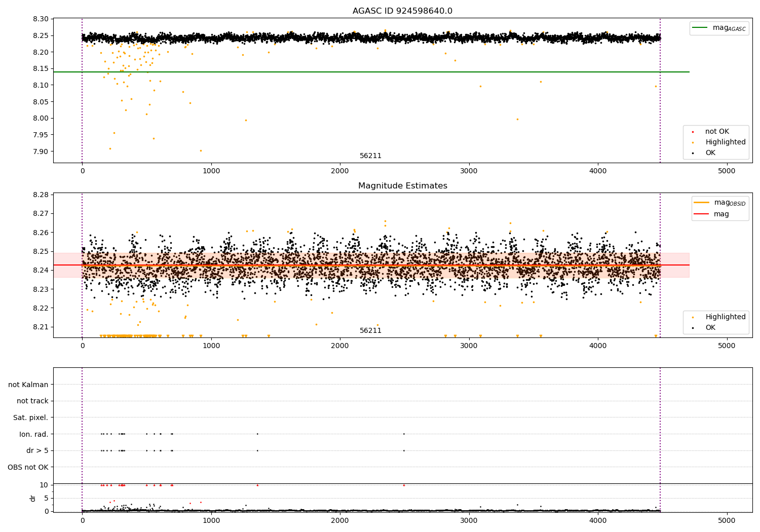This screenshot has width=760, height=532.
Task: Select the green mag AGASC legend line
Action: (700, 27)
